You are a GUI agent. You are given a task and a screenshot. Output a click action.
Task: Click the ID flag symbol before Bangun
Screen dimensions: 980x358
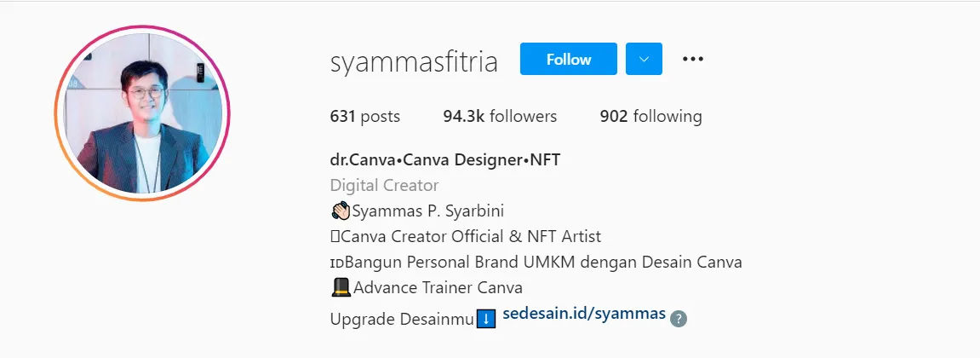(337, 263)
